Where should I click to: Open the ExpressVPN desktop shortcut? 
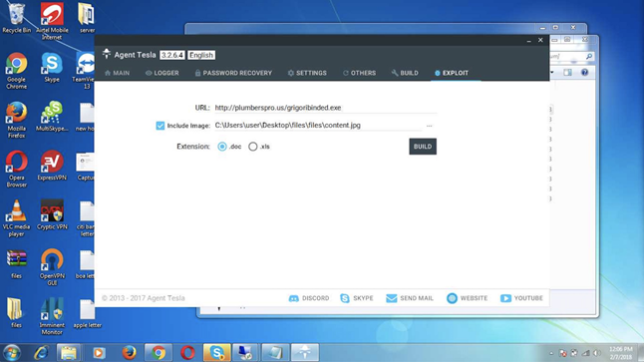[x=52, y=166]
